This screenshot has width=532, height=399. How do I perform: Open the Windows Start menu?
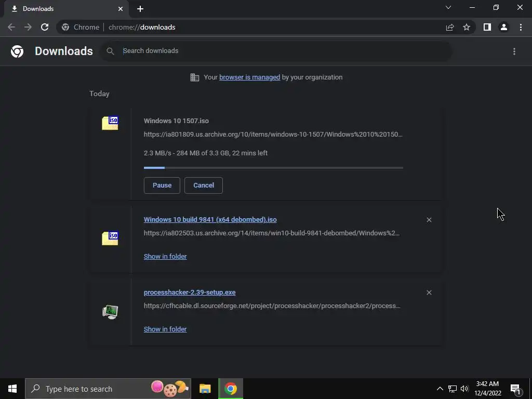tap(12, 389)
